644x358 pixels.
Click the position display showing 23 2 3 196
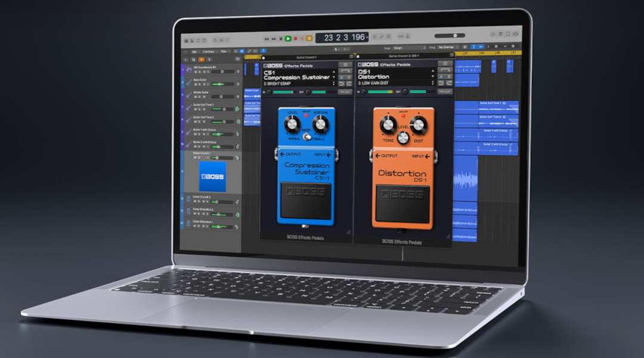[x=342, y=38]
